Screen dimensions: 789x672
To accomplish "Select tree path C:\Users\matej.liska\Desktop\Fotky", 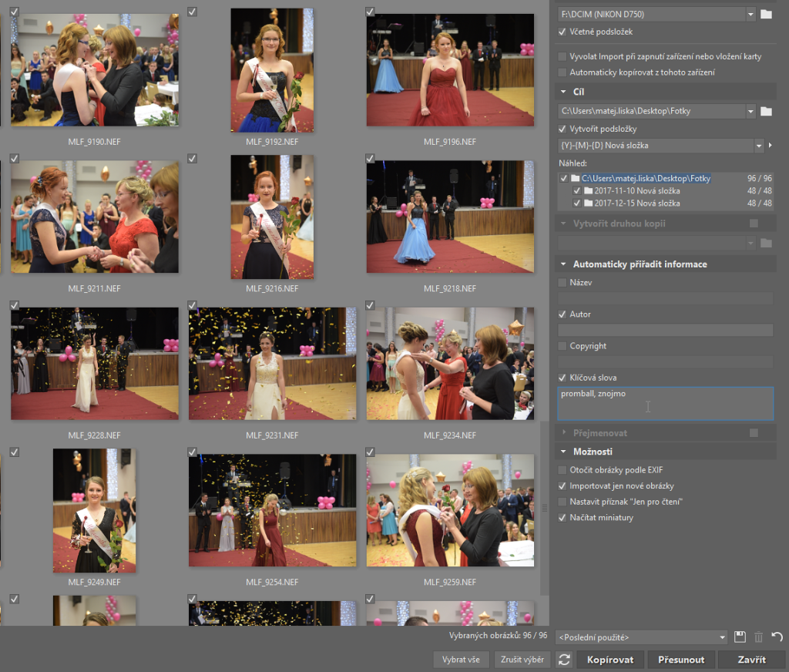I will click(646, 178).
